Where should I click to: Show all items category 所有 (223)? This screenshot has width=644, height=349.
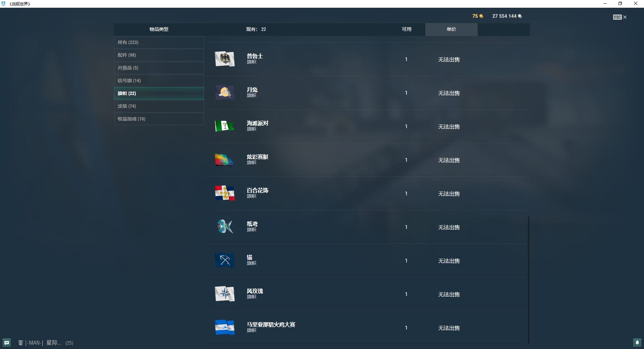159,42
